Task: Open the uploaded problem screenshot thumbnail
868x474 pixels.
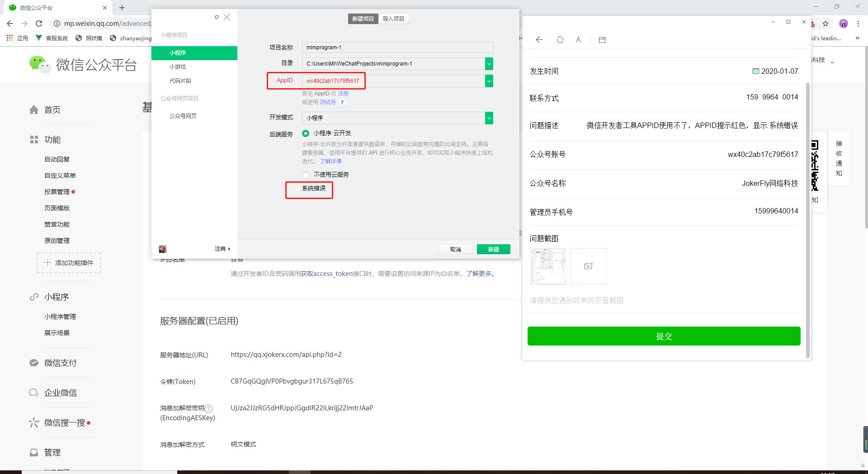Action: [x=548, y=266]
